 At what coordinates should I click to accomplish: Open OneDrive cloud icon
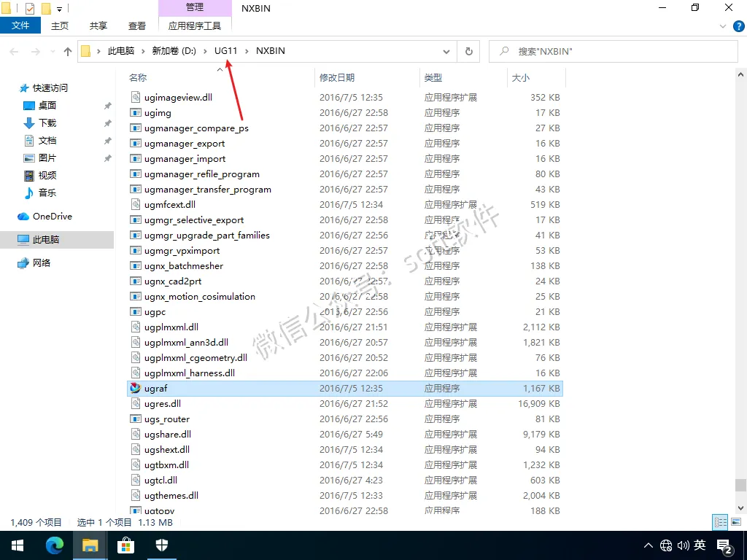pyautogui.click(x=23, y=217)
